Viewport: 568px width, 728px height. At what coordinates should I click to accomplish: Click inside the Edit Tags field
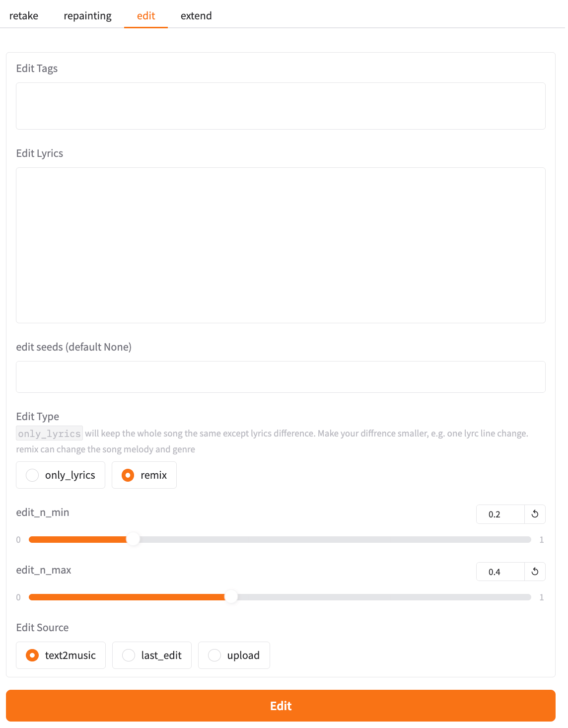point(281,106)
